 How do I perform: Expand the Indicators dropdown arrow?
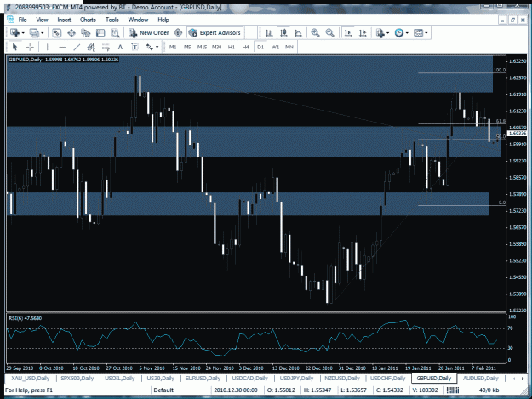coord(388,33)
